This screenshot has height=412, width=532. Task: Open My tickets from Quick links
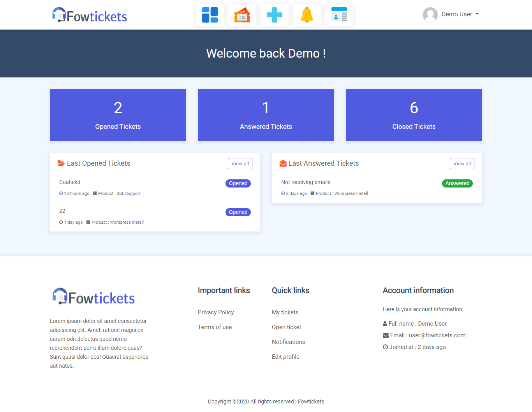pos(285,312)
